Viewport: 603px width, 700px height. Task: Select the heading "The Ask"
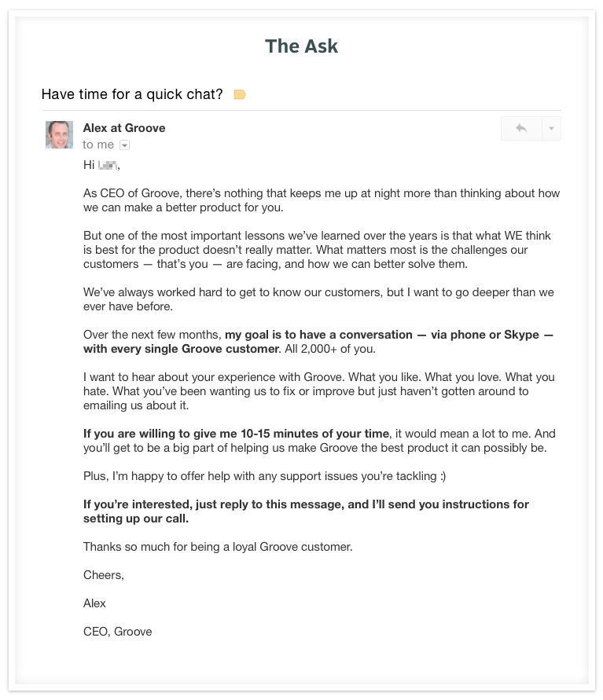tap(301, 46)
